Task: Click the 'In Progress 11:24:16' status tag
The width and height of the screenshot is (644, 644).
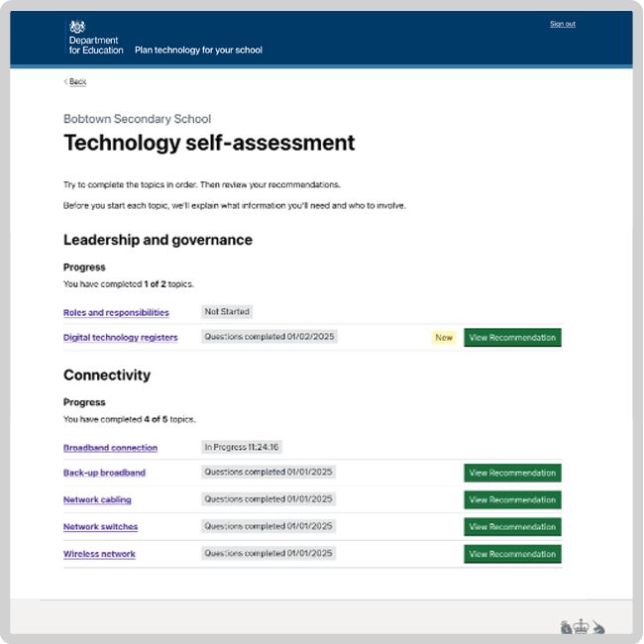Action: tap(242, 447)
